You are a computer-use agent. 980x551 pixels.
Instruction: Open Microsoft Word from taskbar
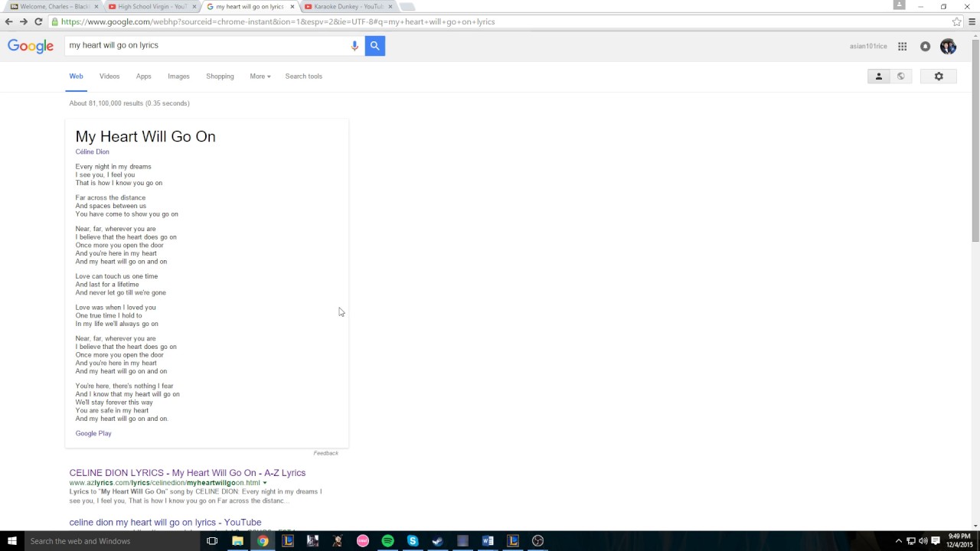(488, 541)
